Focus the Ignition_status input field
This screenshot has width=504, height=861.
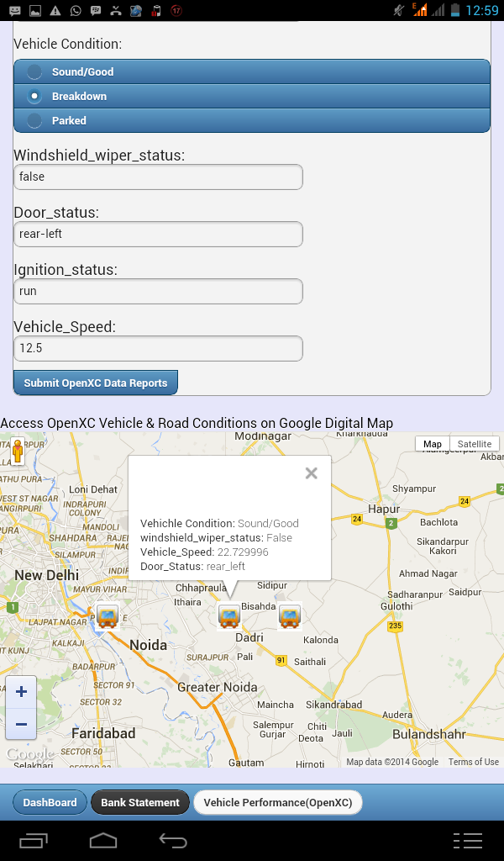(x=158, y=291)
